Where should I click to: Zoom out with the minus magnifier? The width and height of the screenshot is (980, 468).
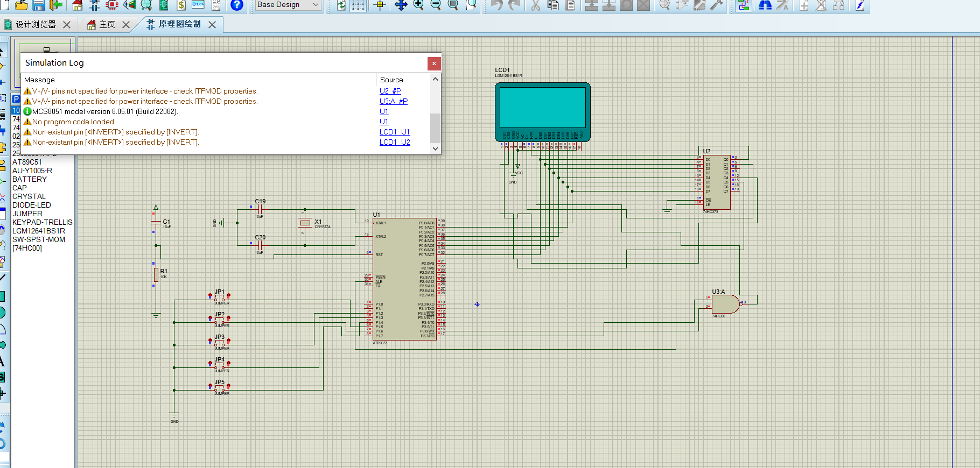(x=436, y=5)
